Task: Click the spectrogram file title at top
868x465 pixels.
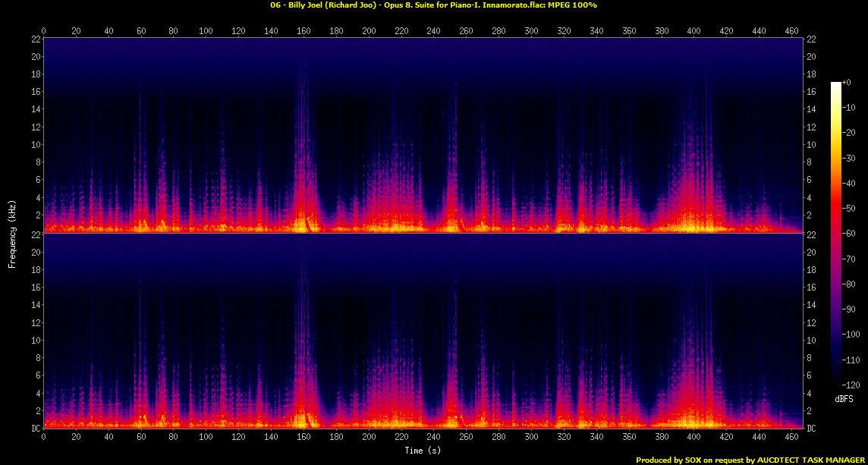Action: [x=433, y=5]
